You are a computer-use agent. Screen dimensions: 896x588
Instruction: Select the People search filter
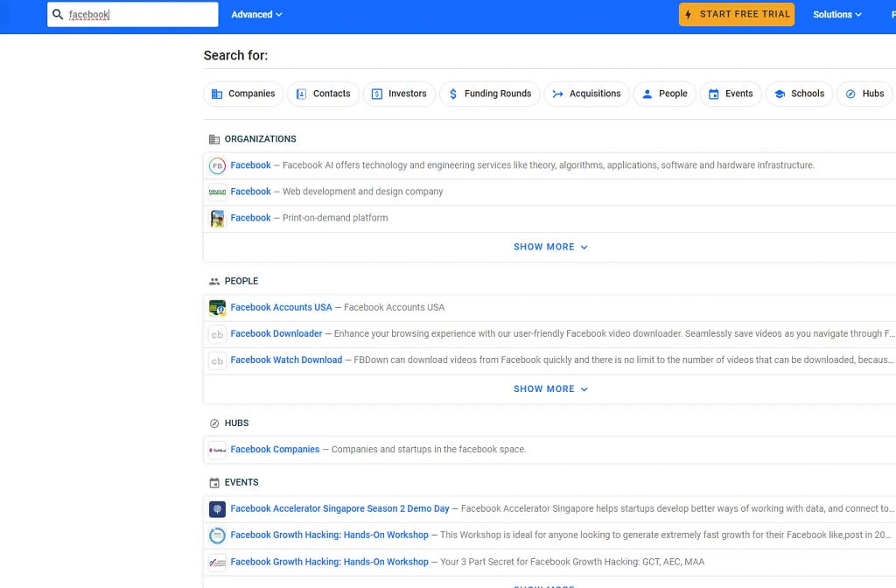(x=665, y=94)
